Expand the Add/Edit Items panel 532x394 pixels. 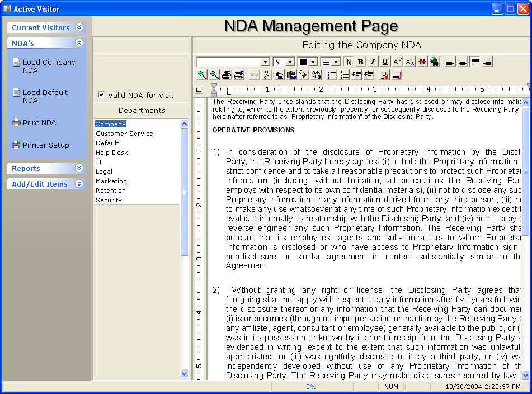(x=79, y=184)
